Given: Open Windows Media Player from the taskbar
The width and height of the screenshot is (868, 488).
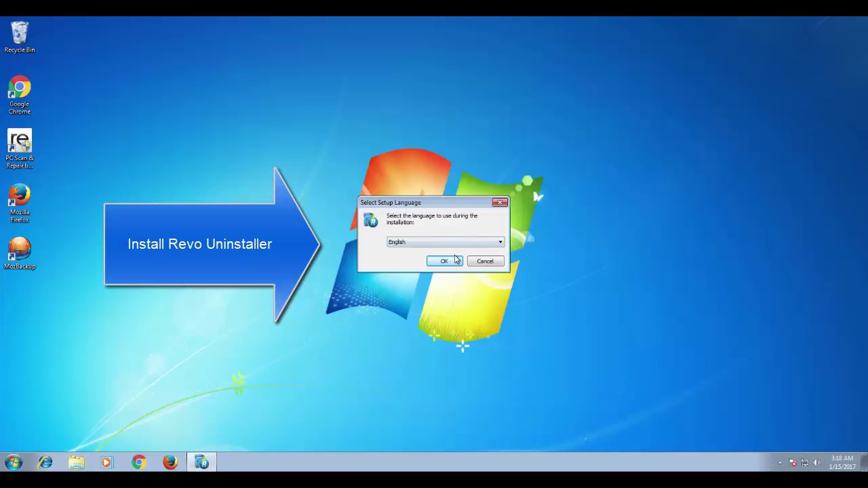Looking at the screenshot, I should click(x=106, y=462).
